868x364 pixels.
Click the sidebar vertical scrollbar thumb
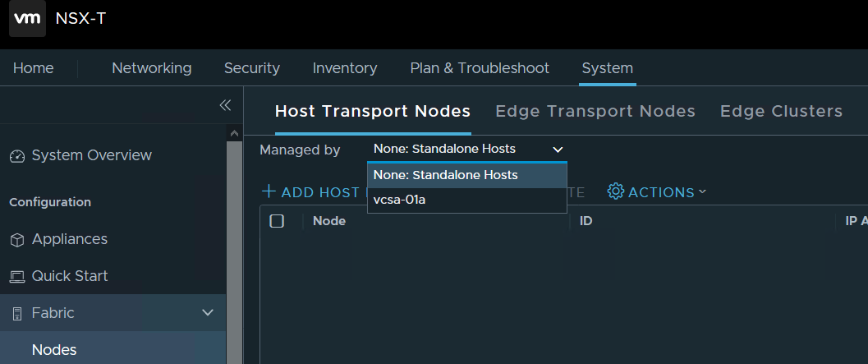pyautogui.click(x=234, y=252)
